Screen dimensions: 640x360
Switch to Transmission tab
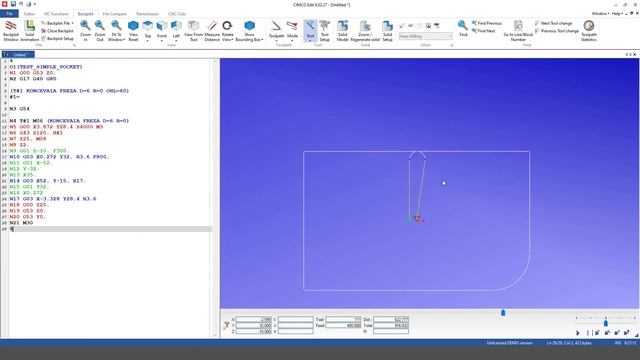coord(147,14)
